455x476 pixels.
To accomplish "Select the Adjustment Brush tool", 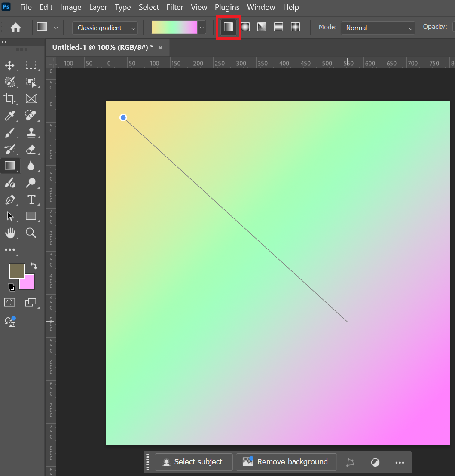I will (10, 183).
